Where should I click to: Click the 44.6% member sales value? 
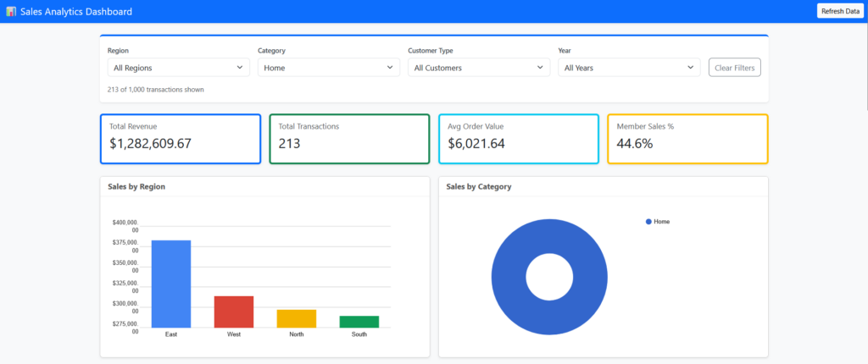click(x=635, y=144)
